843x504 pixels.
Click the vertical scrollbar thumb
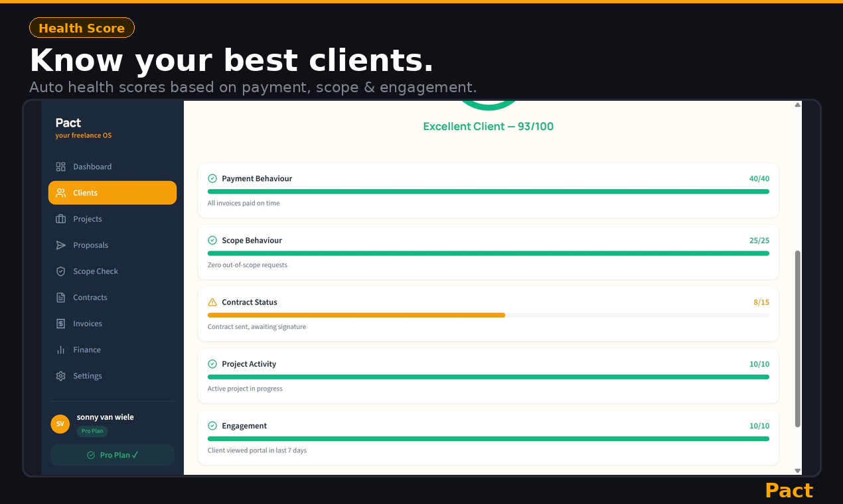click(798, 339)
